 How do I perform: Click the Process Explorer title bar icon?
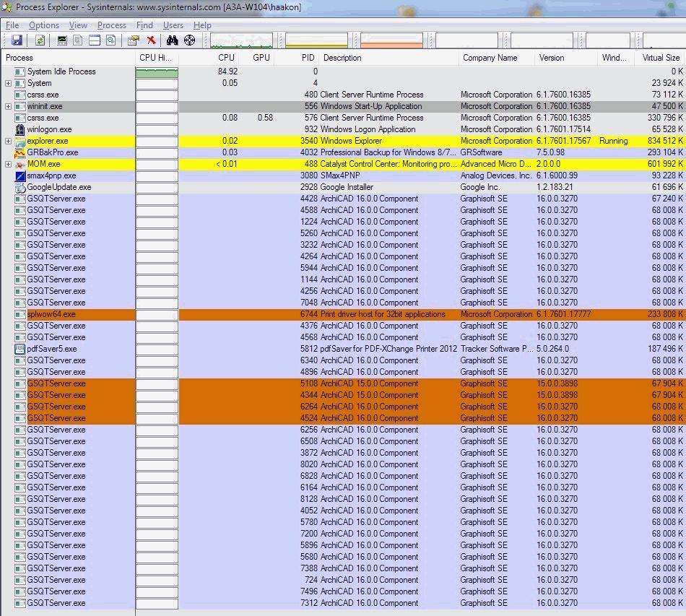7,7
